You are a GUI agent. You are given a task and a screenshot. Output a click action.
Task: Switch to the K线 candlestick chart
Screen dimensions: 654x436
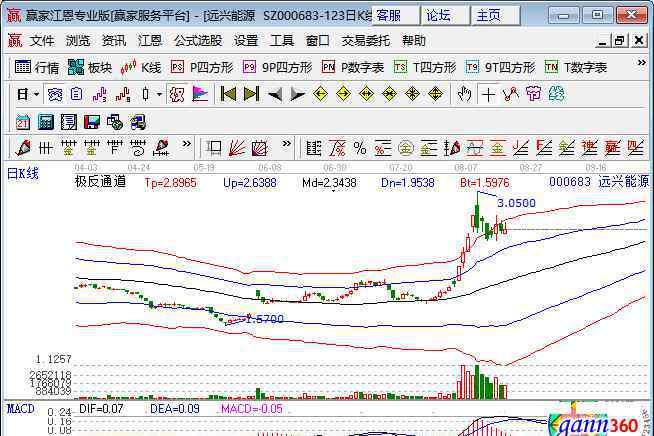pos(141,67)
